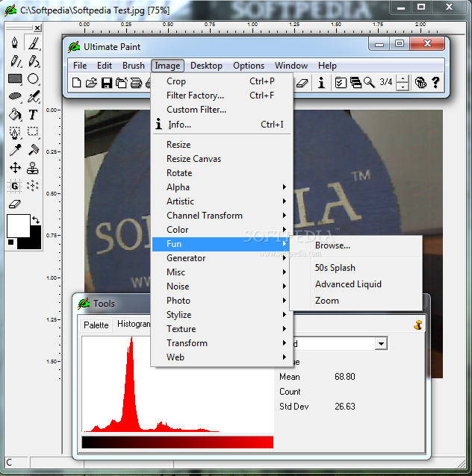Choose Crop from the Image menu

click(222, 81)
